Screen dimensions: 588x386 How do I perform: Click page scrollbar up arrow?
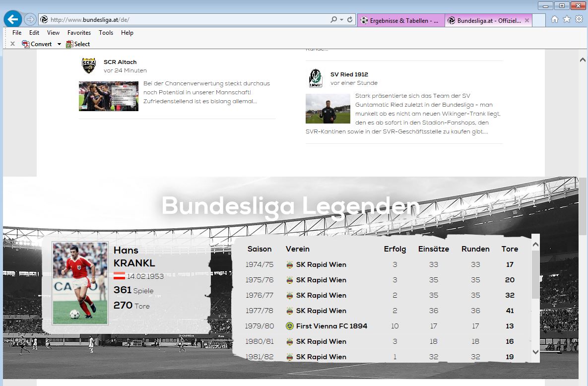[583, 60]
